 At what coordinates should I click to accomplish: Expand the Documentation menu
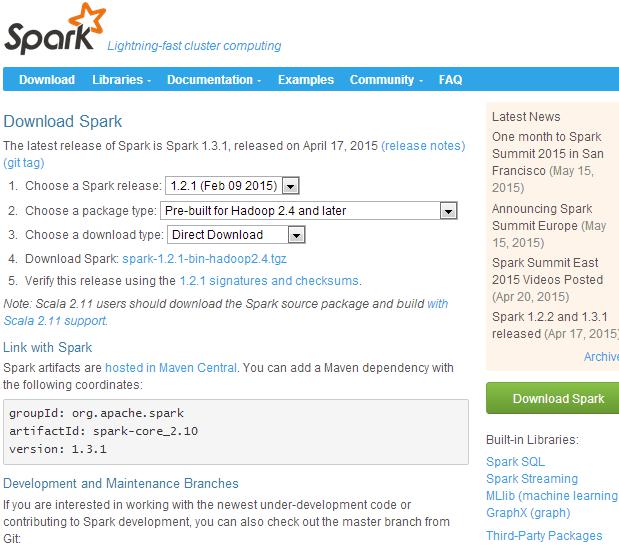[214, 79]
